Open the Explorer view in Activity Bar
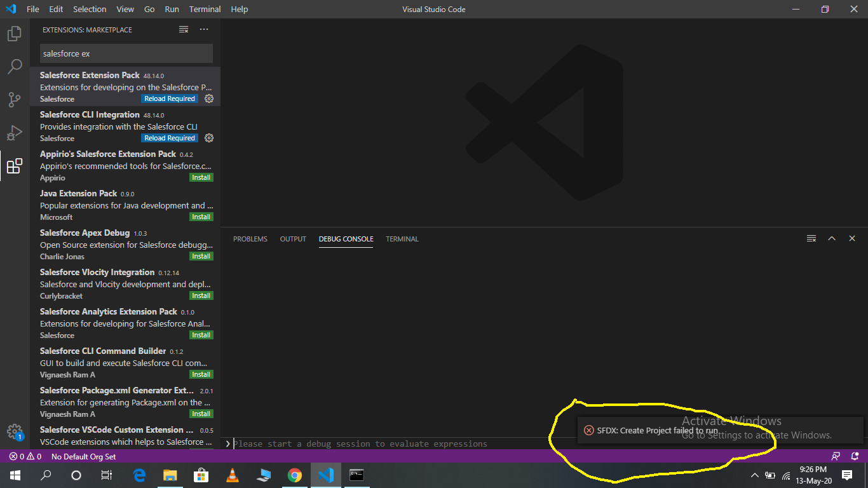868x488 pixels. click(14, 33)
